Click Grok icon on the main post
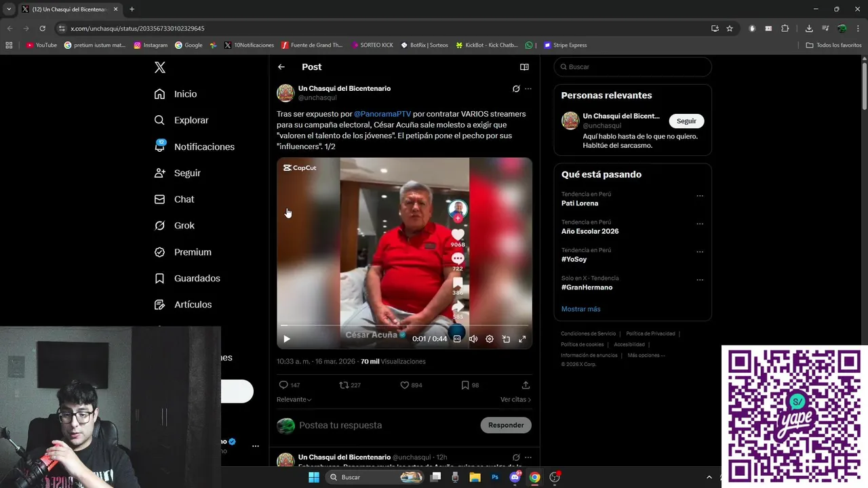The image size is (868, 488). (x=516, y=89)
